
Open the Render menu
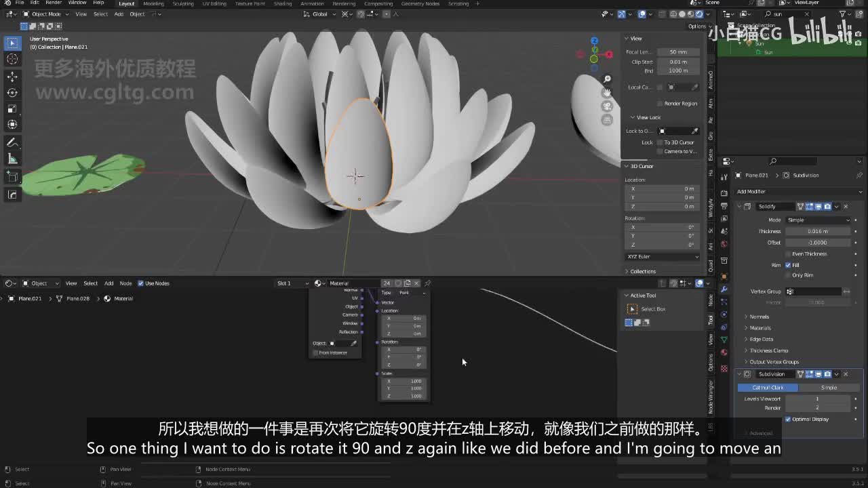(x=54, y=3)
